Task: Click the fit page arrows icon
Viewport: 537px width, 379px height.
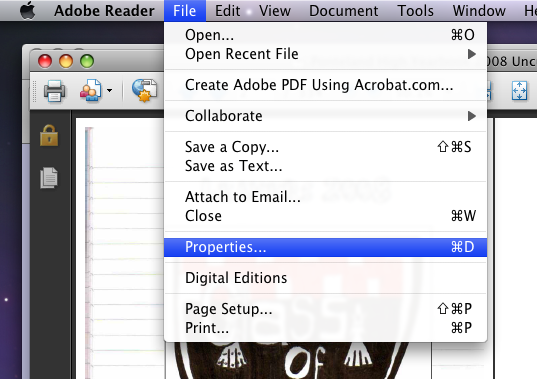Action: tap(520, 91)
